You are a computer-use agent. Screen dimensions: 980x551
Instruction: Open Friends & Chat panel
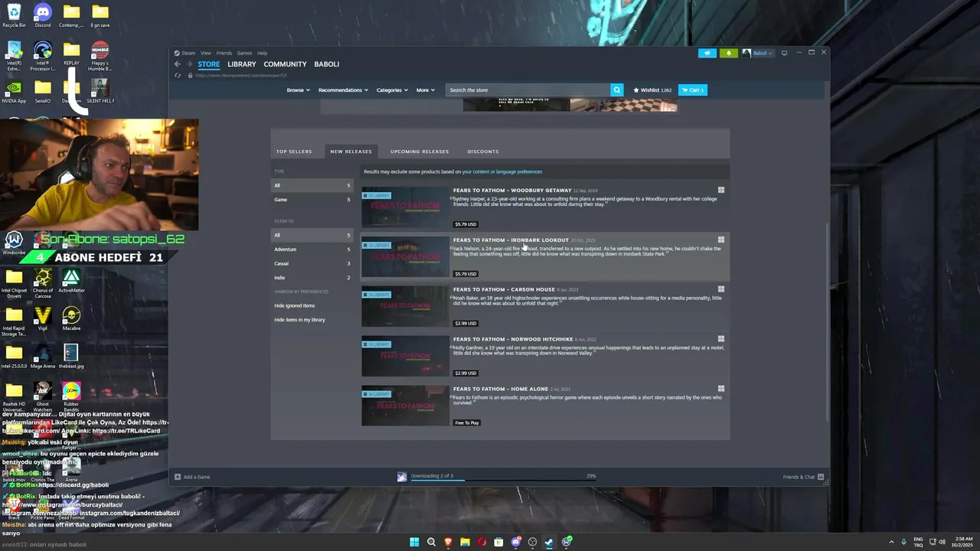point(803,477)
